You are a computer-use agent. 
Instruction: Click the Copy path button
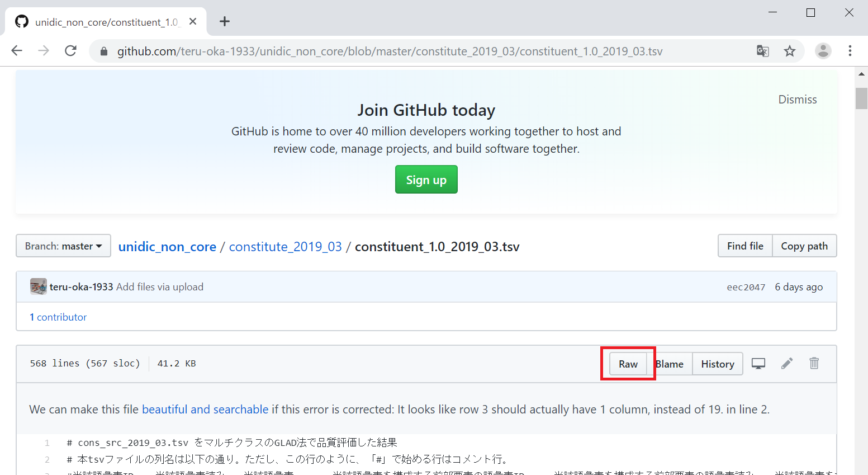[804, 246]
